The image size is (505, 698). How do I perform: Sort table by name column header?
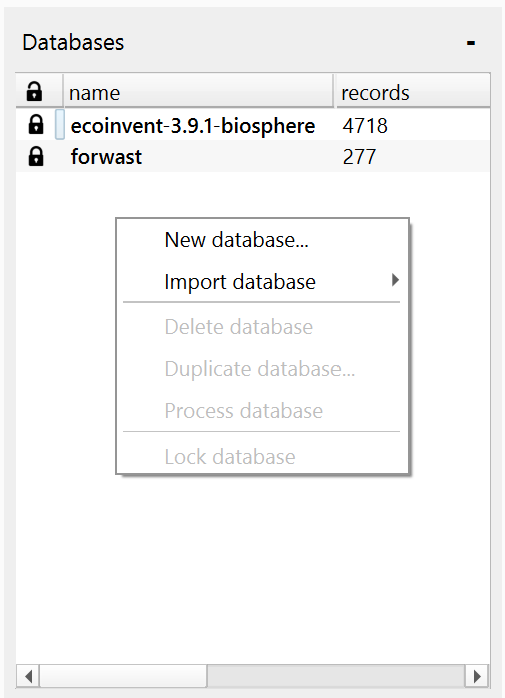pyautogui.click(x=198, y=92)
